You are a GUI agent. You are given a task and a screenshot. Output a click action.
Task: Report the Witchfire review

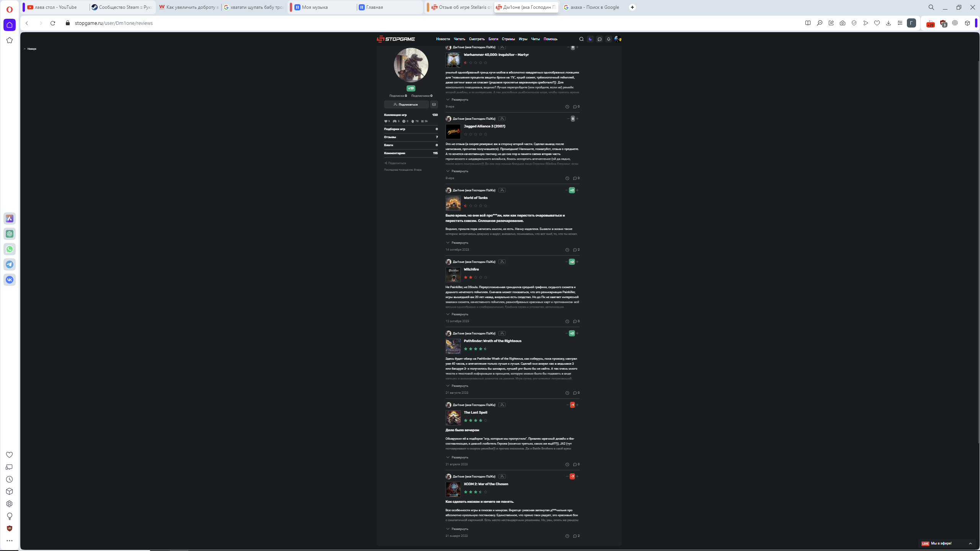coord(567,321)
